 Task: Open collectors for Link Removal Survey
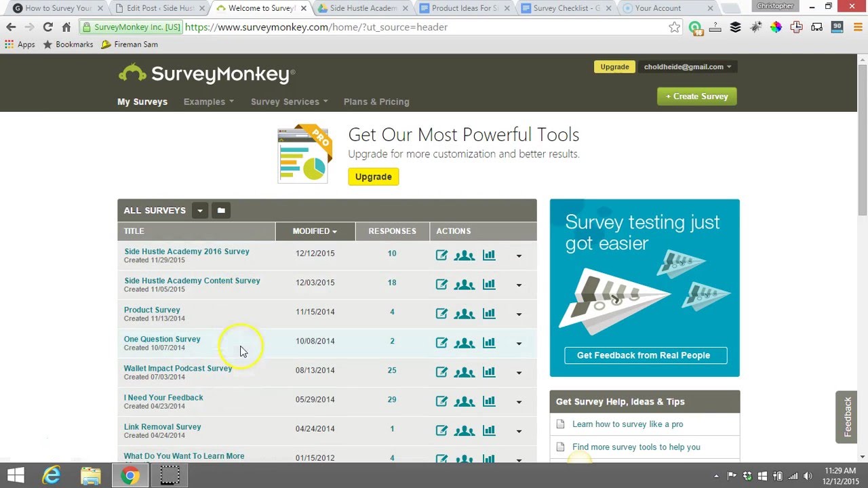(465, 430)
